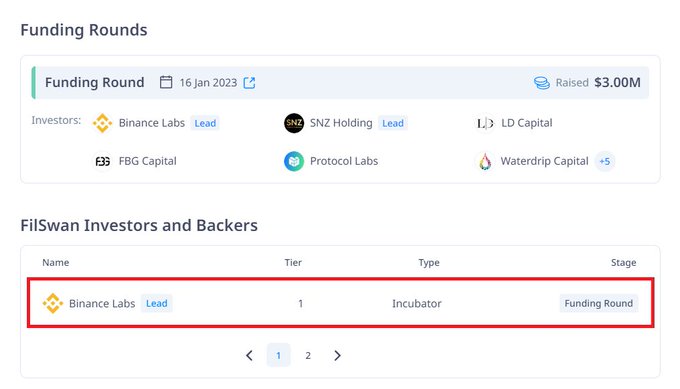This screenshot has width=680, height=389.
Task: Click the tier value 1 in Binance Labs row
Action: tap(301, 304)
